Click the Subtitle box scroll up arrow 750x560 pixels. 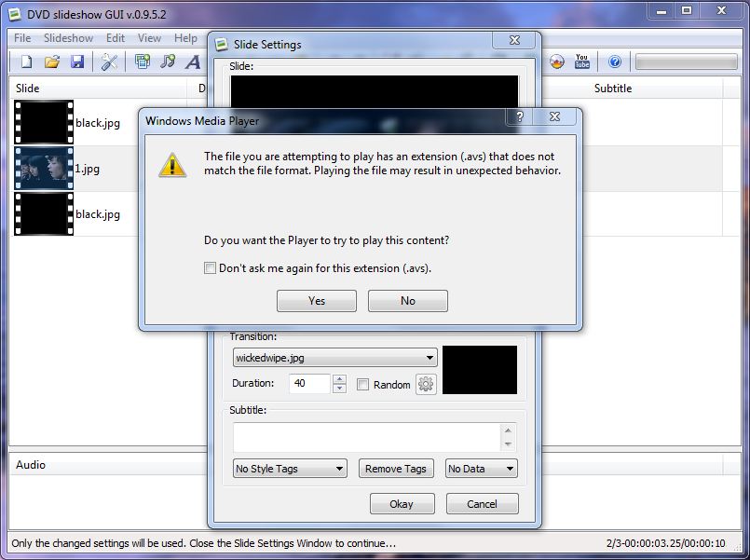pos(508,430)
